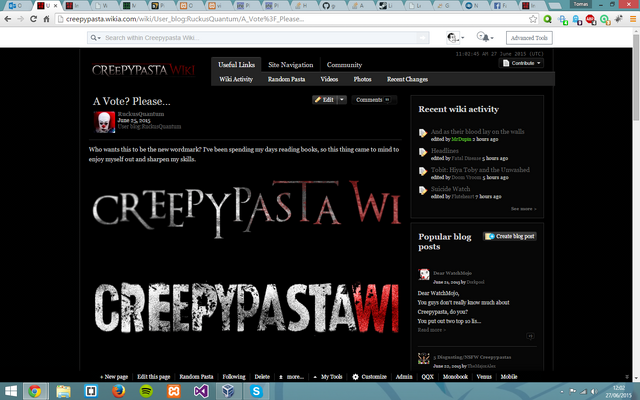The image size is (640, 400).
Task: Open second grunge wordmark image
Action: pos(247,307)
